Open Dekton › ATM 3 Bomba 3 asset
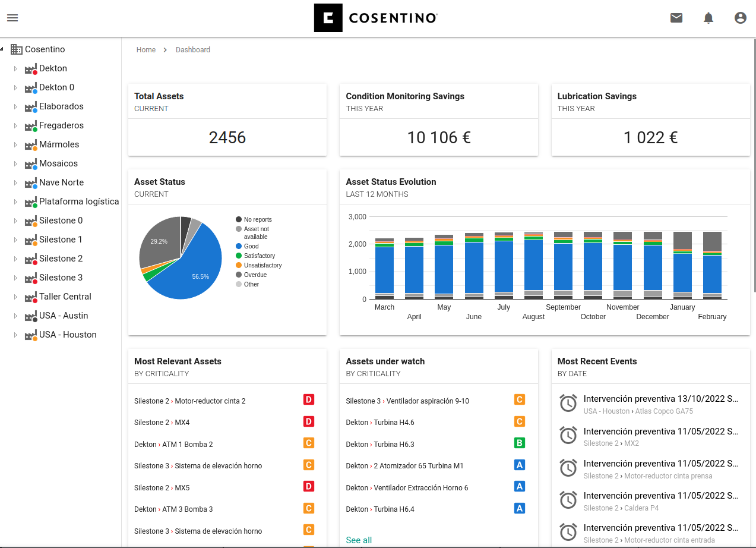756x548 pixels. pyautogui.click(x=173, y=509)
